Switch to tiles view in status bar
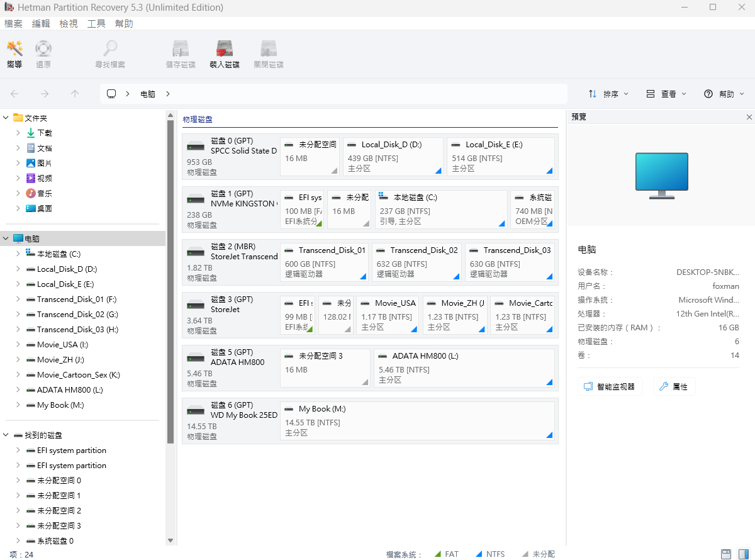Viewport: 755px width, 560px height. [x=744, y=554]
